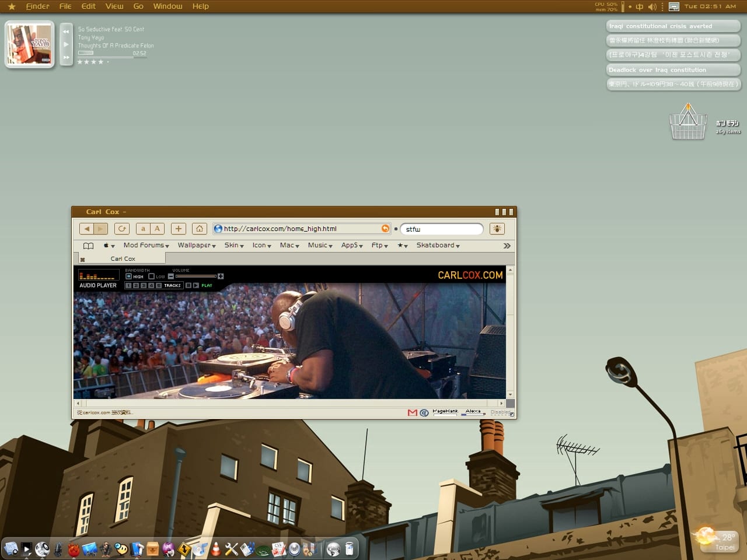Go forward with the browser forward arrow
Viewport: 747px width, 560px height.
tap(100, 229)
